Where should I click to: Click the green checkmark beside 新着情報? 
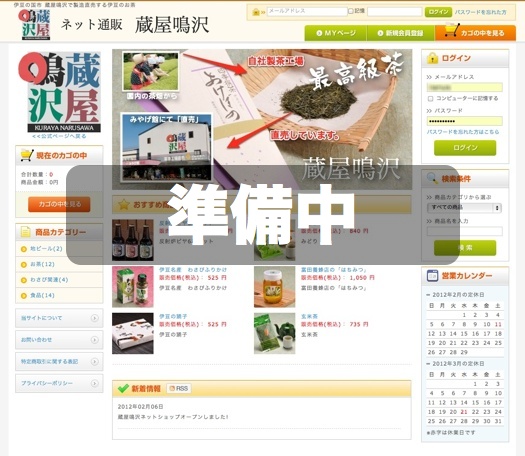[123, 388]
